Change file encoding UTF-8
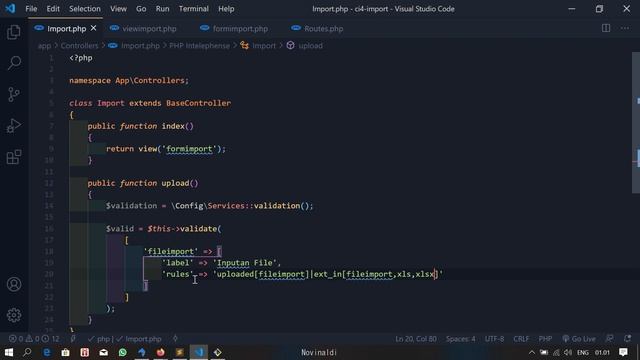Image resolution: width=640 pixels, height=360 pixels. [x=494, y=339]
